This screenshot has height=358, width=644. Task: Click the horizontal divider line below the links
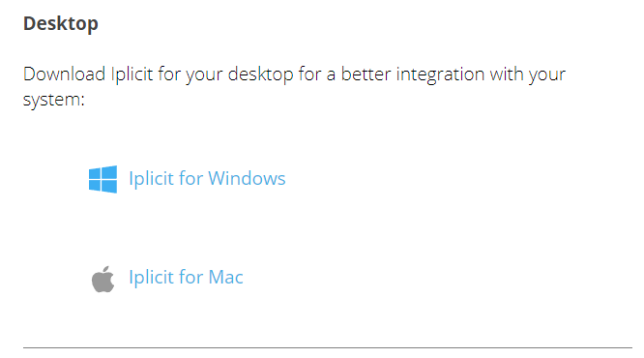(328, 347)
